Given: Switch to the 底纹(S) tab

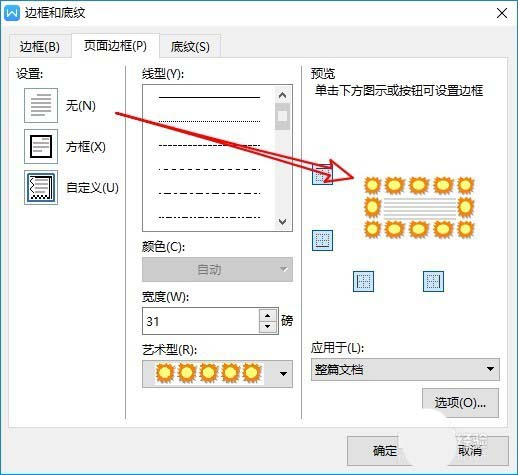Looking at the screenshot, I should coord(190,46).
